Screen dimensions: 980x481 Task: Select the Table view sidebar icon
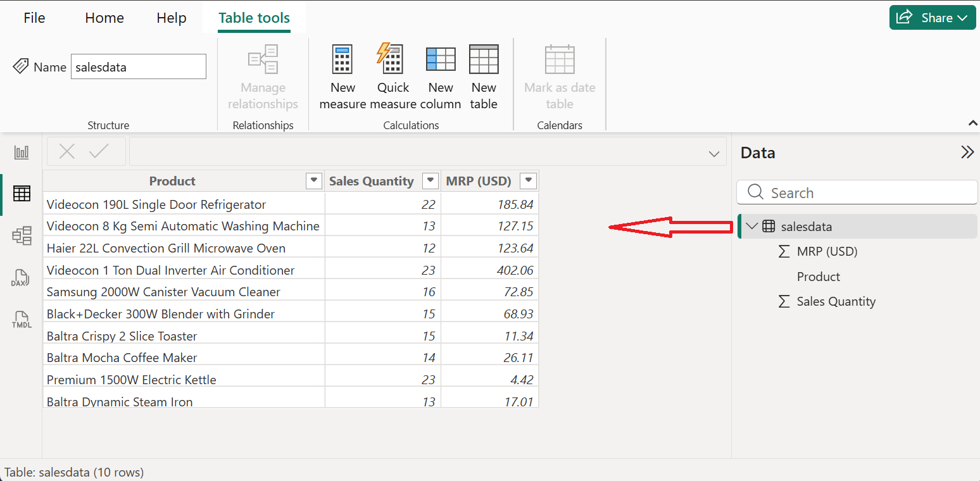[22, 194]
